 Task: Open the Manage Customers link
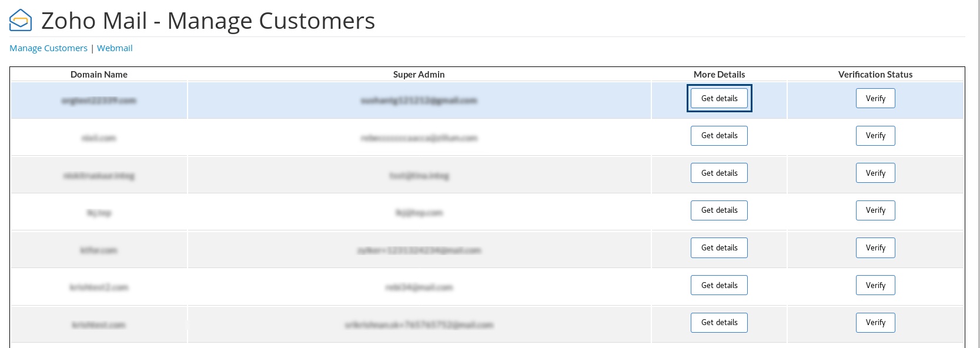click(x=48, y=48)
